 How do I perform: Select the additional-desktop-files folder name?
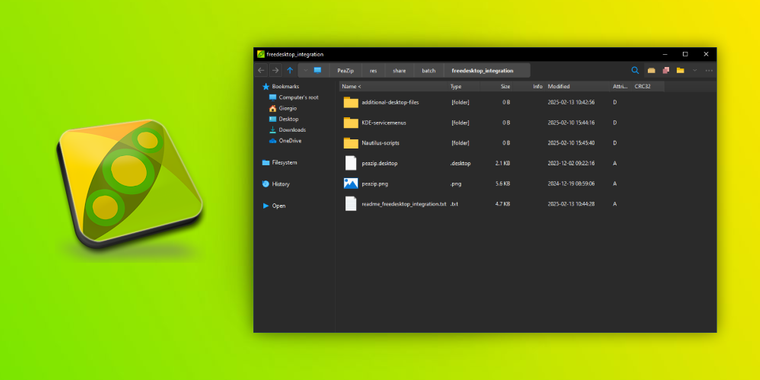tap(390, 102)
